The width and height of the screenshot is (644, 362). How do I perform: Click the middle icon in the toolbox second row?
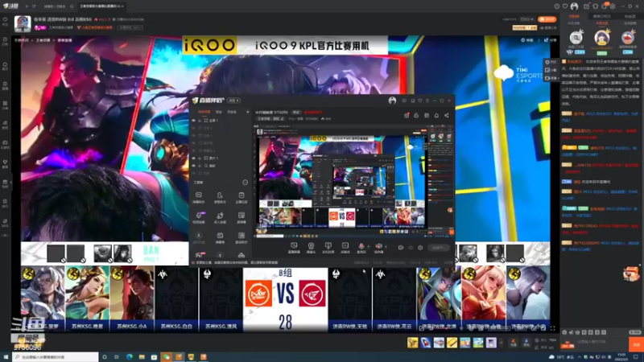[x=220, y=215]
